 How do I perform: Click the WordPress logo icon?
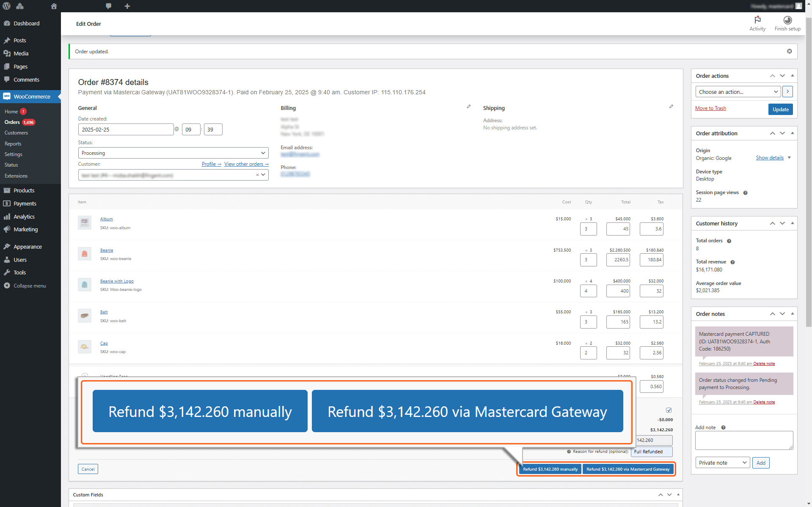point(6,6)
